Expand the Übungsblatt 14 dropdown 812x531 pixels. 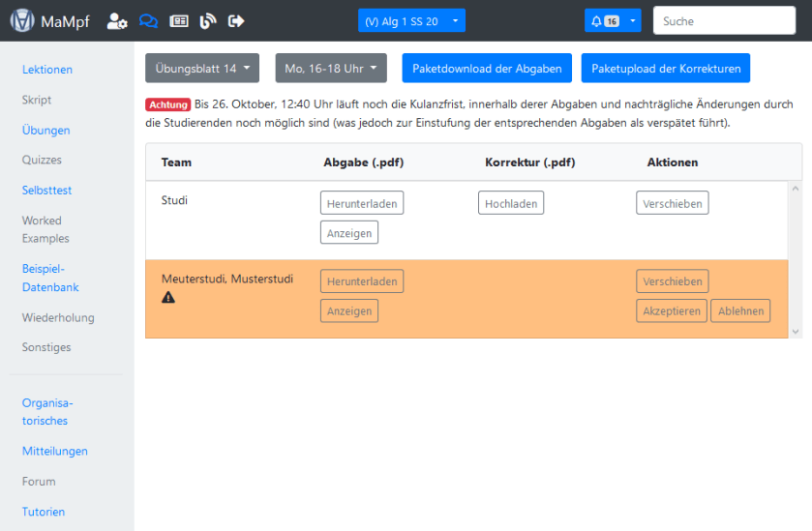point(203,69)
